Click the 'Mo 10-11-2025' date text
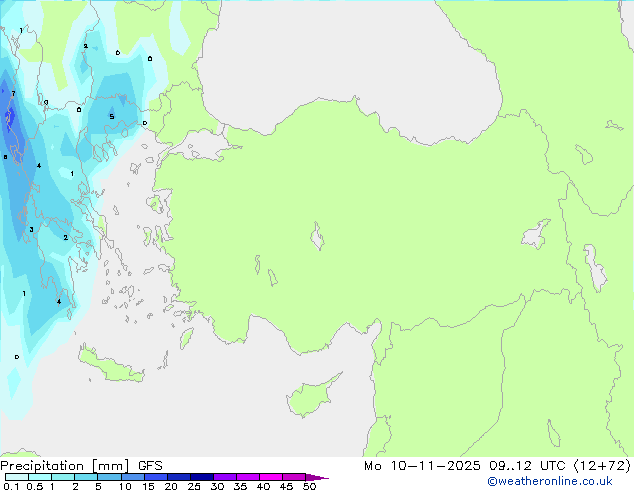 422,466
